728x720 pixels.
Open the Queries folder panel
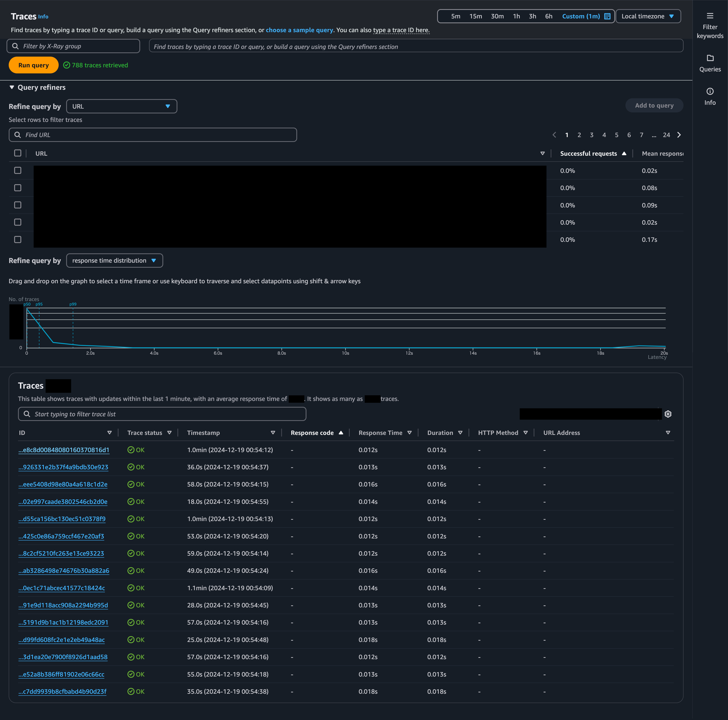[x=710, y=63]
